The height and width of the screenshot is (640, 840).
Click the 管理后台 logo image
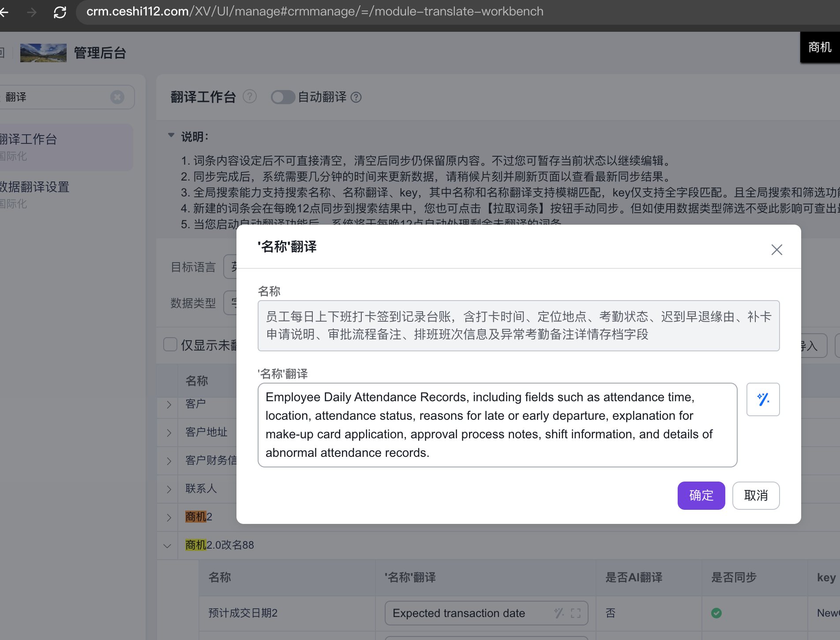click(x=43, y=53)
